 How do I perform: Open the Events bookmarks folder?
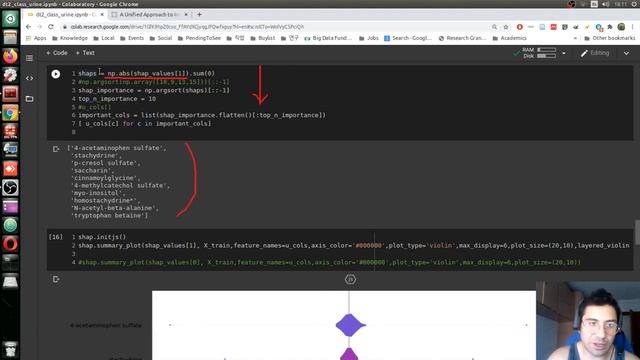[132, 38]
